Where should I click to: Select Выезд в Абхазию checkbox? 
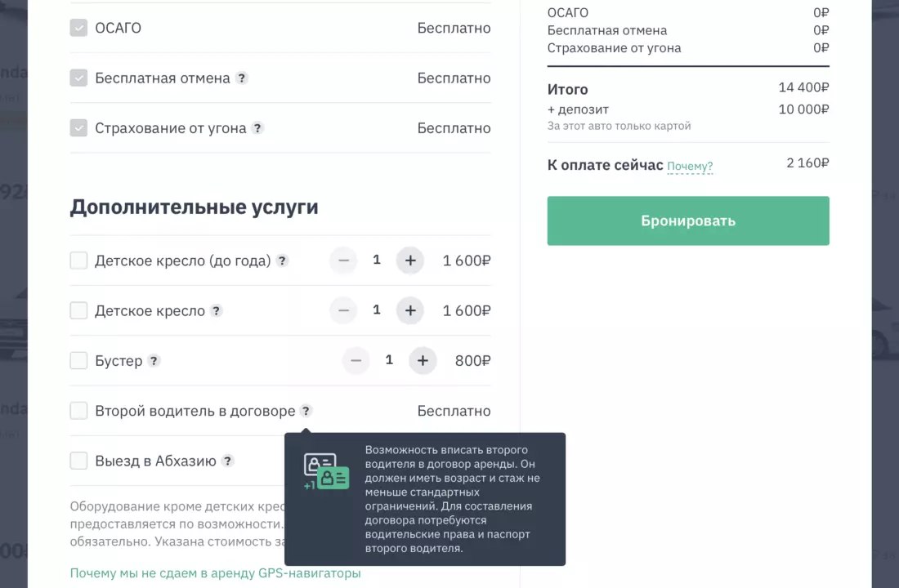coord(78,461)
